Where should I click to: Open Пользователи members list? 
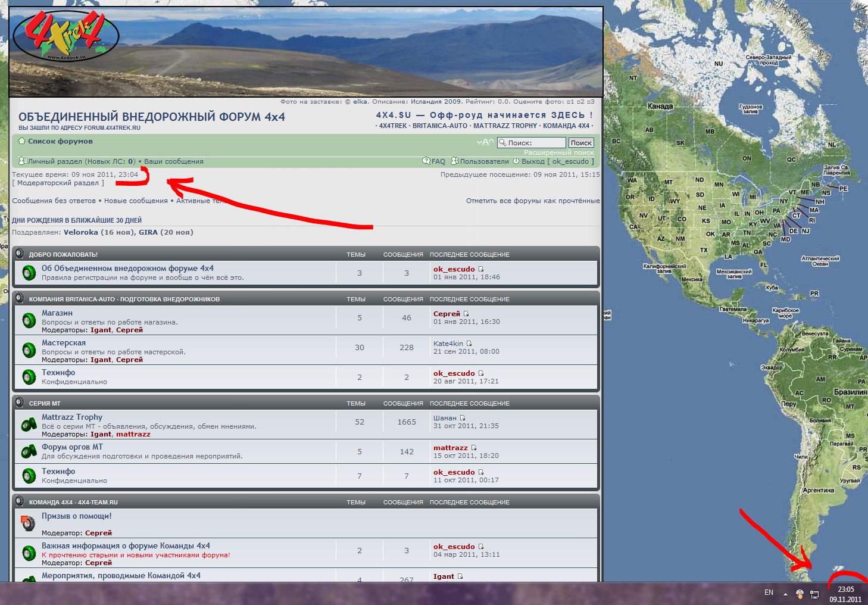coord(483,161)
